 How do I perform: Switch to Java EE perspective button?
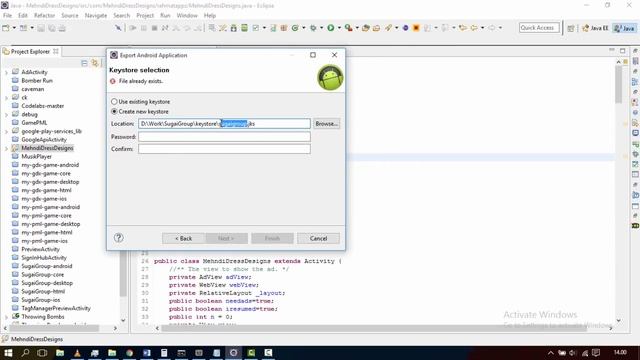(595, 28)
